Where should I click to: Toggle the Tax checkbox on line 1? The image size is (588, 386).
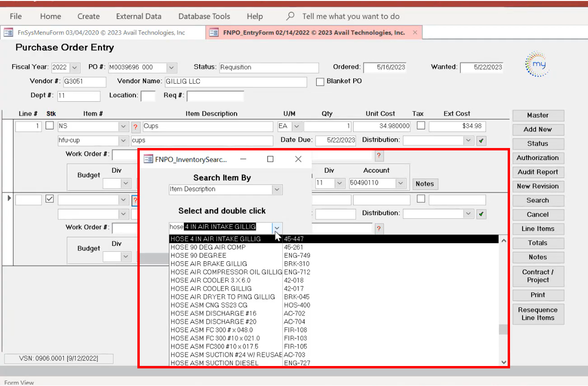pos(421,126)
